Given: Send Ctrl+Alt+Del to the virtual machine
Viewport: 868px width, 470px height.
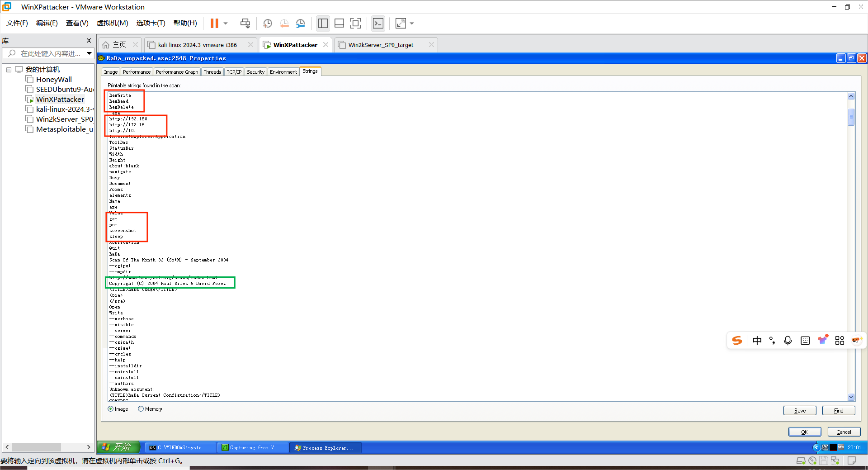Looking at the screenshot, I should click(245, 24).
